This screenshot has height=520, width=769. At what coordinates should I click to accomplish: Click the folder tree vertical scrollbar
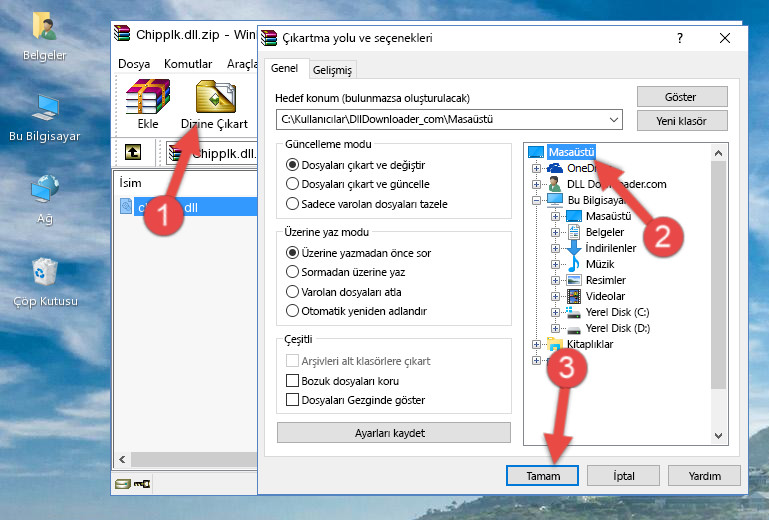pos(718,275)
